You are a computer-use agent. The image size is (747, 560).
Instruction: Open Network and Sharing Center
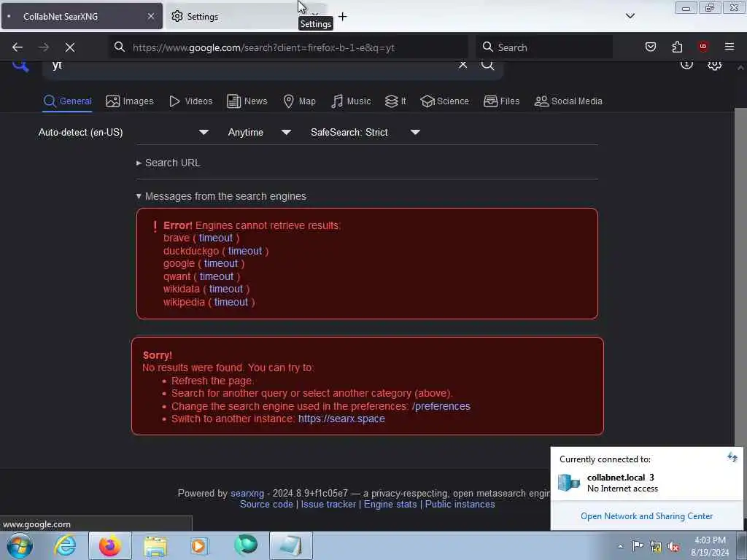646,516
